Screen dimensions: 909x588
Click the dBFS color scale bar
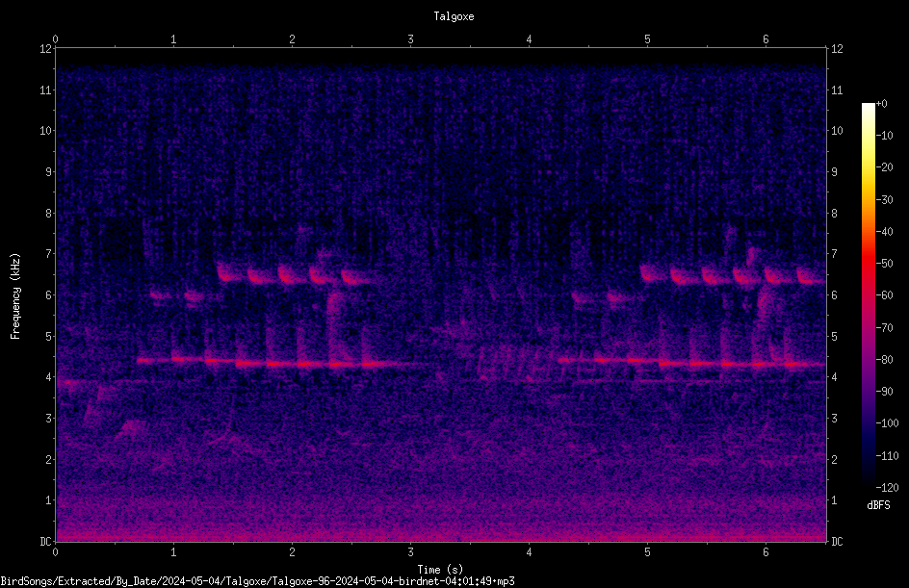click(x=868, y=294)
